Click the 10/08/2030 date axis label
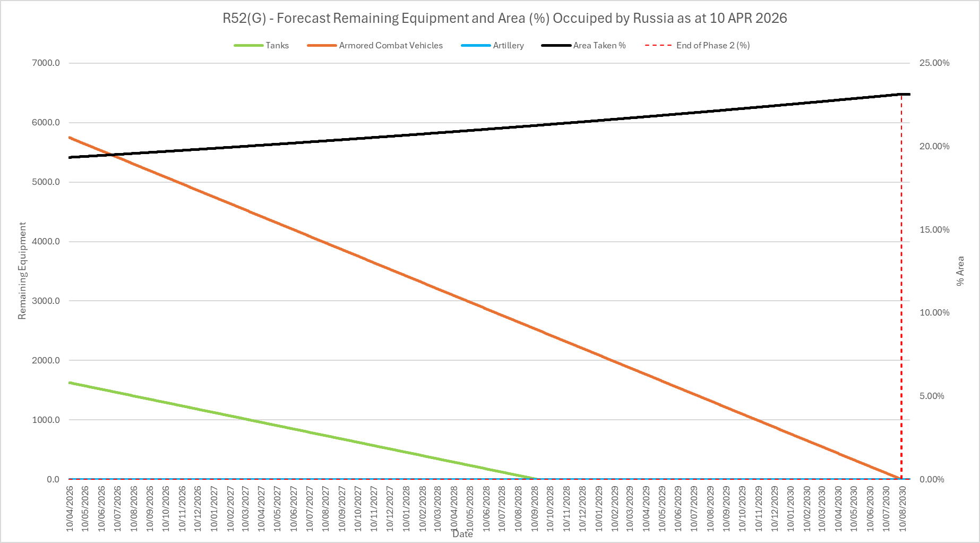The image size is (980, 543). point(901,508)
